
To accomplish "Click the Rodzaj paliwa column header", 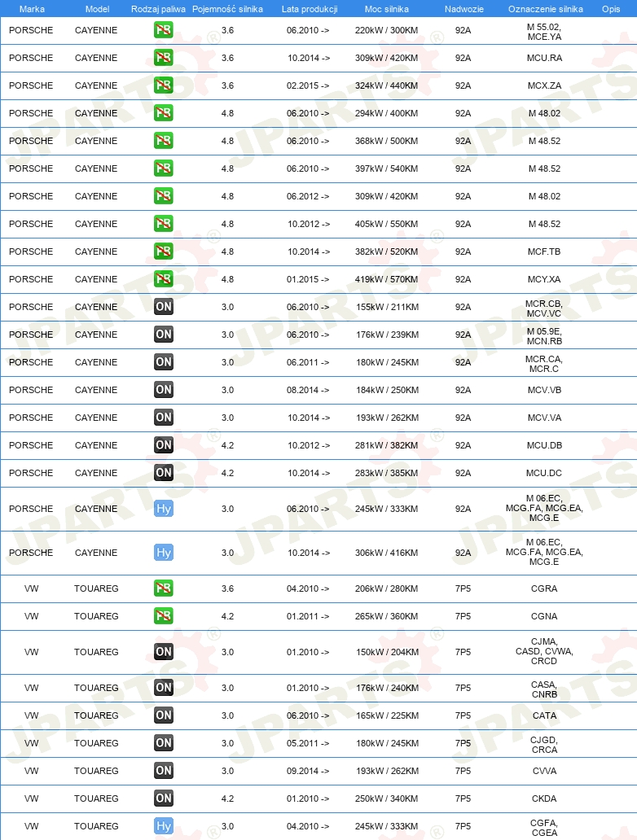I will pyautogui.click(x=158, y=9).
